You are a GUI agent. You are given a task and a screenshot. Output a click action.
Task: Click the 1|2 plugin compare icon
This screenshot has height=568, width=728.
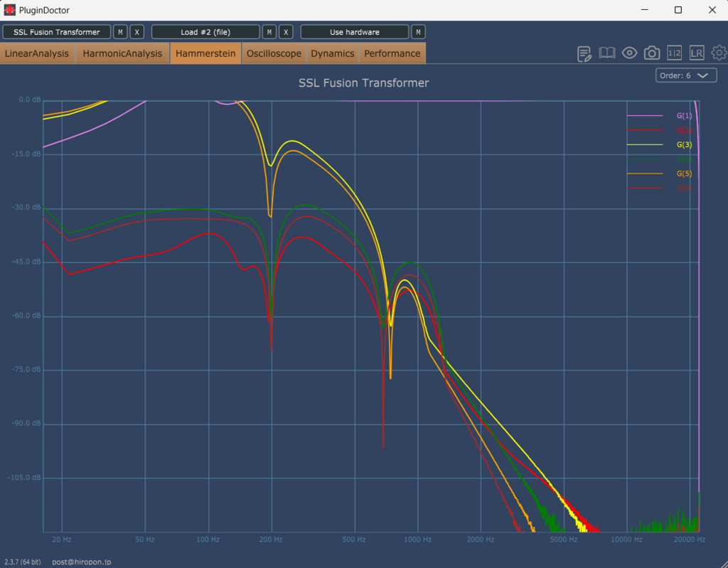(x=674, y=53)
